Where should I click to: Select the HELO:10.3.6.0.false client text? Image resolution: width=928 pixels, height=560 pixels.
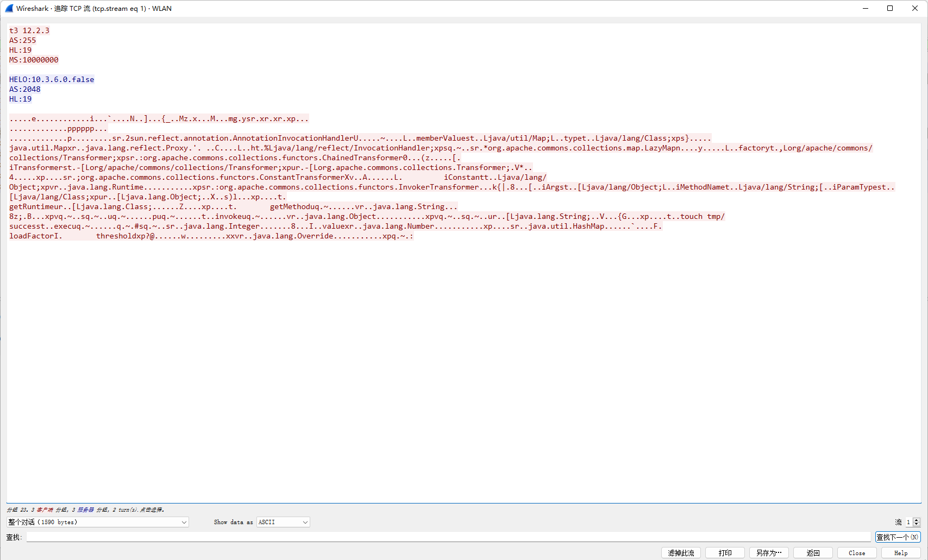tap(51, 79)
